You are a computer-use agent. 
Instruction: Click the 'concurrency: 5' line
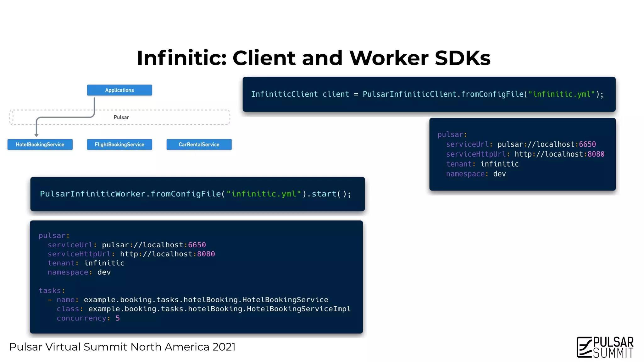click(88, 318)
